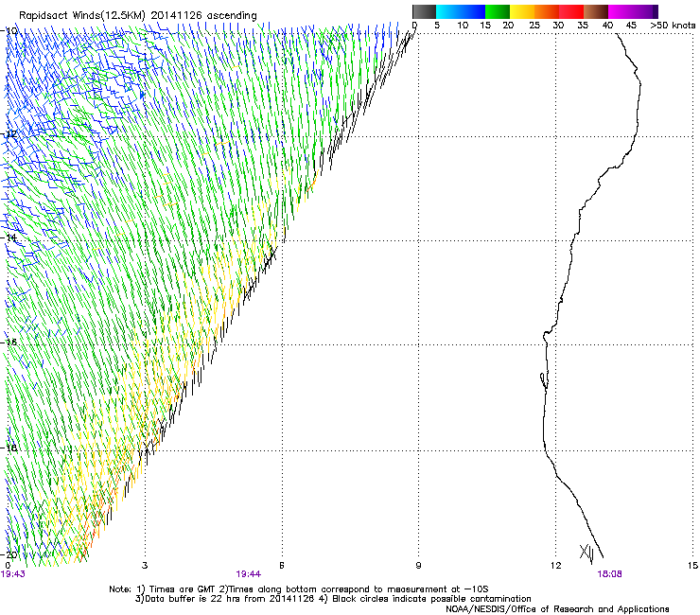Click the latitude axis label '-20'

(x=9, y=554)
